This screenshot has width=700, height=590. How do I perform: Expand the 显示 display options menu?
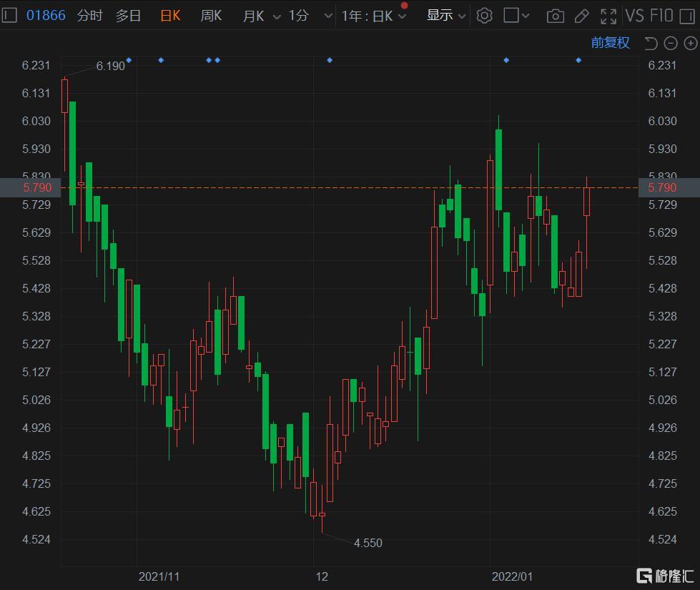446,15
